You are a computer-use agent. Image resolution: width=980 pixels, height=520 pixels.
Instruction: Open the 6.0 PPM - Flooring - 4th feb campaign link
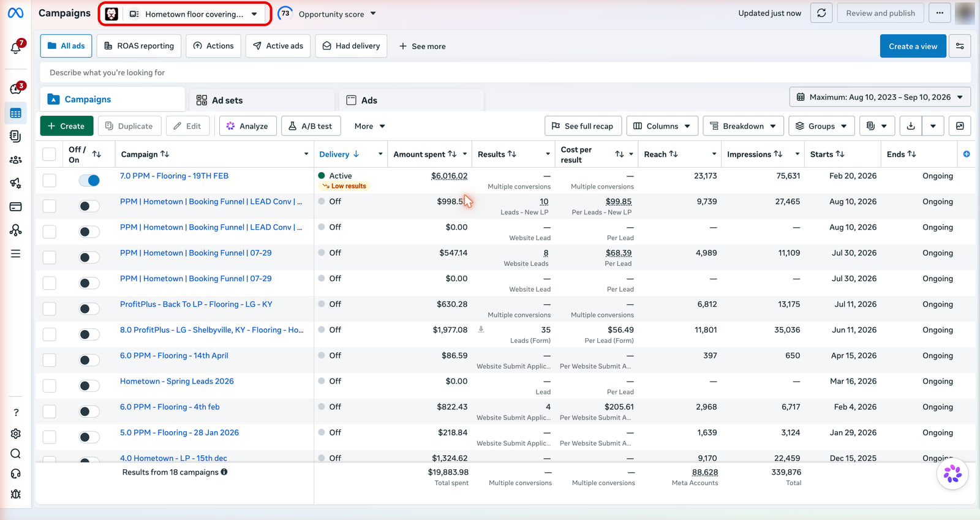click(170, 407)
